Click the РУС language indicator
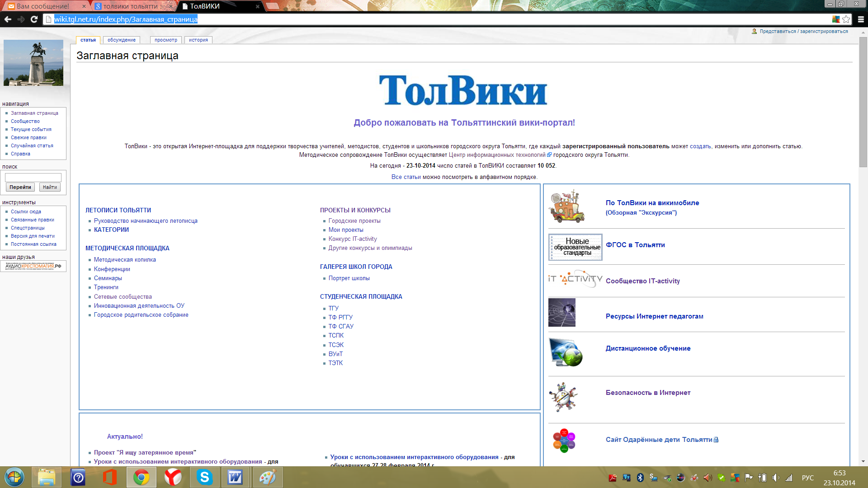 pyautogui.click(x=807, y=478)
